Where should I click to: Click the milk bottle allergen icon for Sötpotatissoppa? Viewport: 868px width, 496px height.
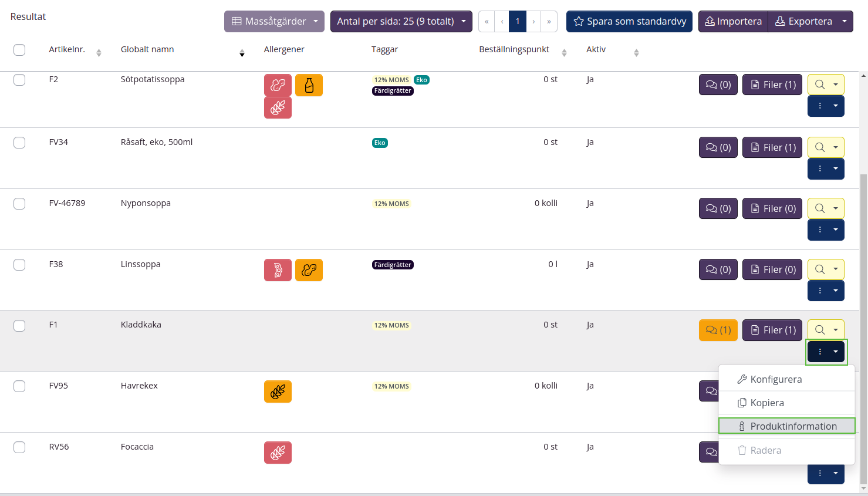point(309,85)
